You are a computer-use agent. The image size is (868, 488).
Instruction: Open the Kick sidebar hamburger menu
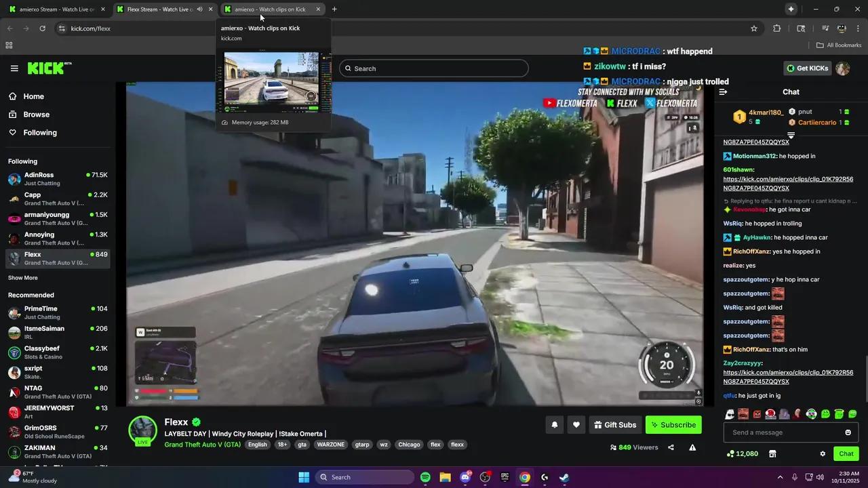pos(14,68)
